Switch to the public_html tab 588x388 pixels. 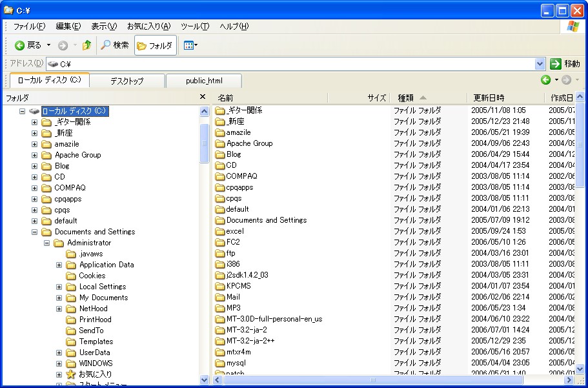pyautogui.click(x=204, y=81)
